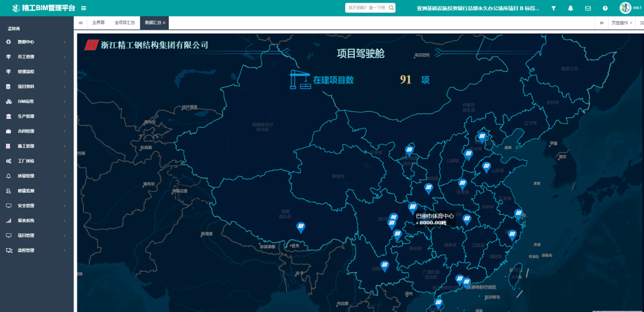Click the 质量管理 bell icon
This screenshot has height=312, width=644.
pyautogui.click(x=8, y=176)
